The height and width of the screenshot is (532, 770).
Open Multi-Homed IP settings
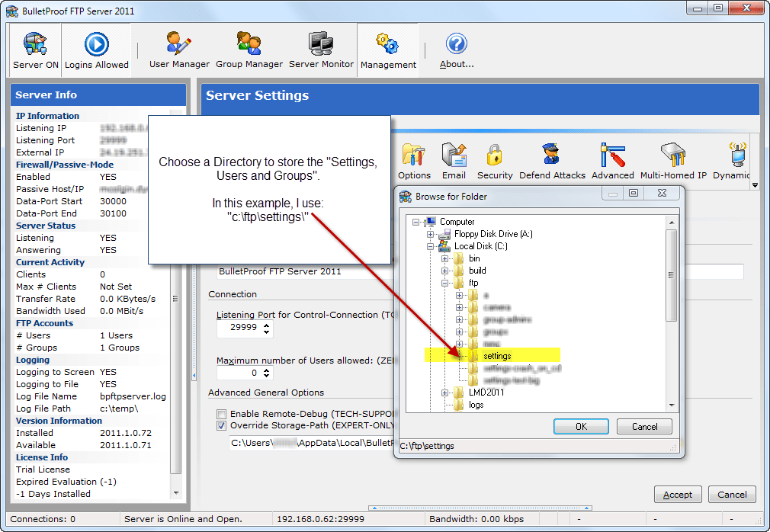(x=673, y=161)
